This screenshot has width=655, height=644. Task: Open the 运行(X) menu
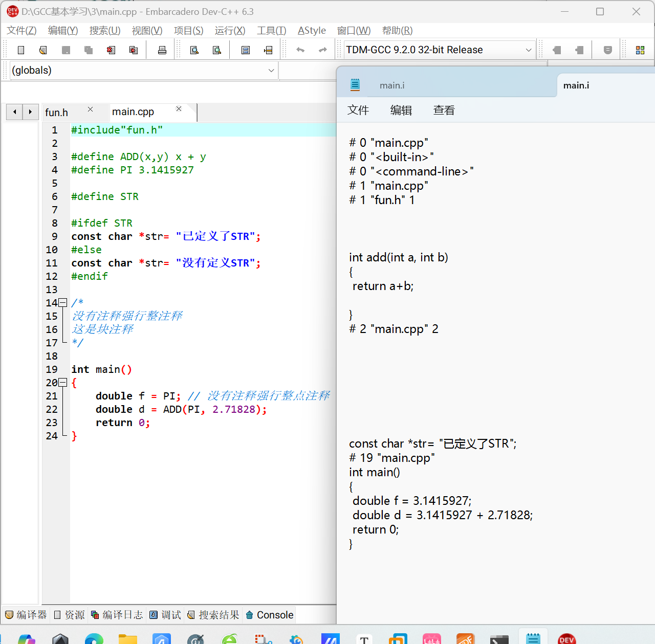coord(230,31)
